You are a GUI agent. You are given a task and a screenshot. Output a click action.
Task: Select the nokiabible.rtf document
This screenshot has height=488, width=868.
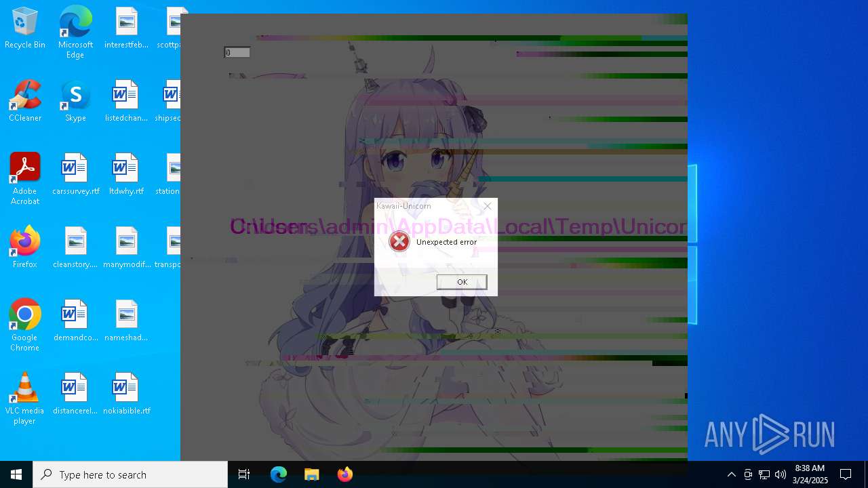click(x=126, y=394)
